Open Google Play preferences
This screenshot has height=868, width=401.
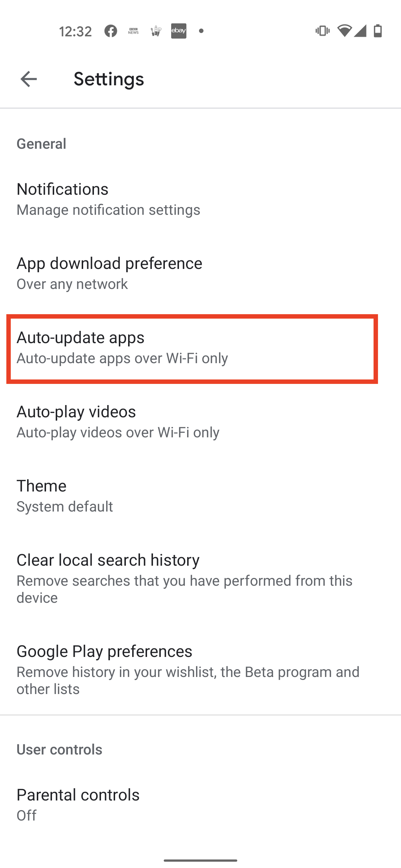tap(200, 670)
